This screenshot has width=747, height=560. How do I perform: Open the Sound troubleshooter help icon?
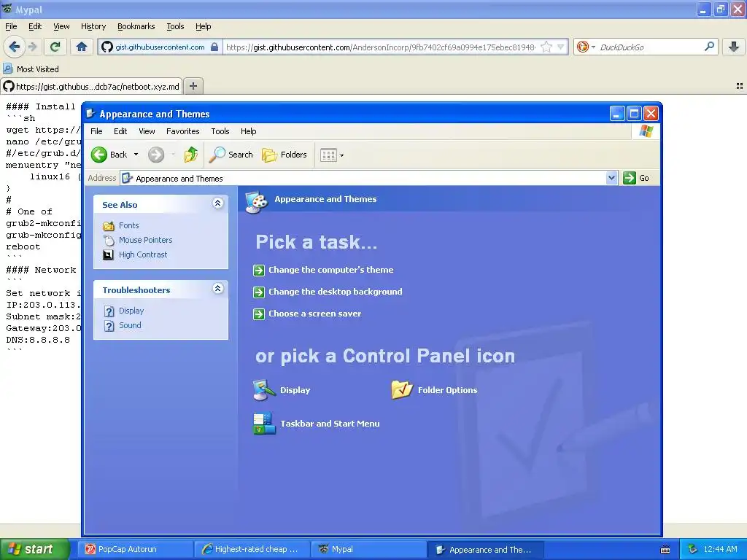(x=109, y=326)
